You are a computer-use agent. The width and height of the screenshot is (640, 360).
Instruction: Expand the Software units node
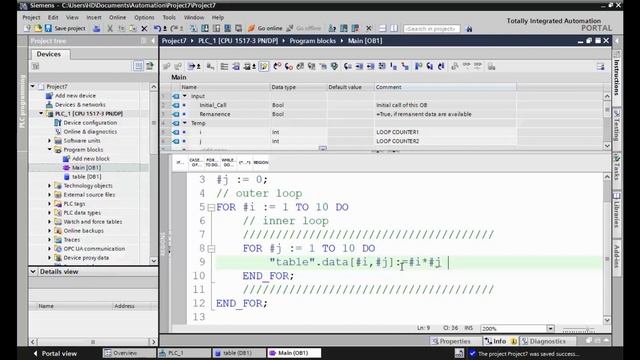pos(50,140)
